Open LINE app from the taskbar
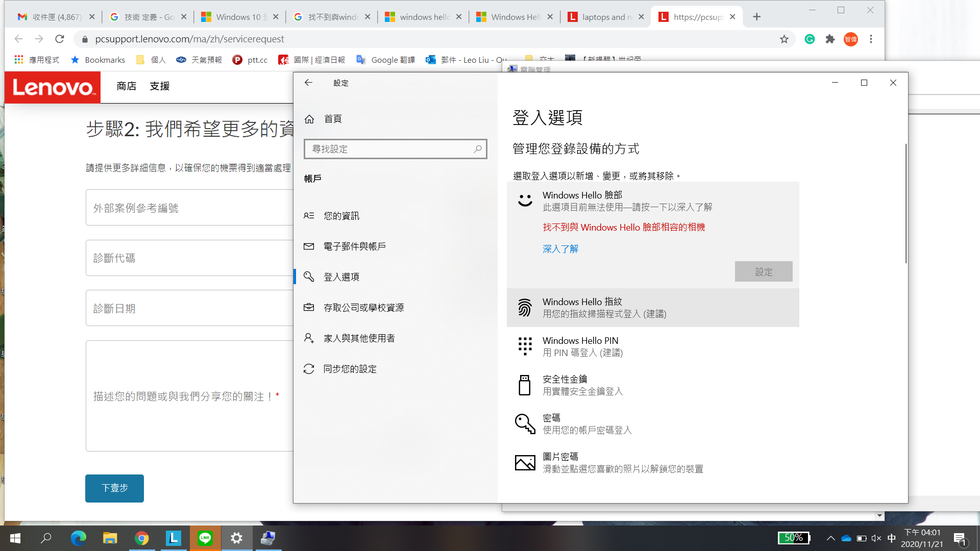The height and width of the screenshot is (551, 980). click(205, 538)
